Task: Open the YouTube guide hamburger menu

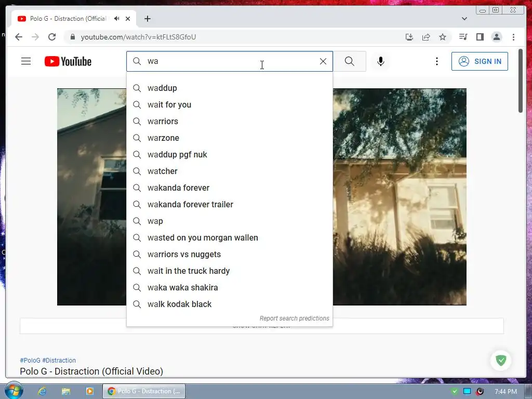Action: [x=26, y=61]
